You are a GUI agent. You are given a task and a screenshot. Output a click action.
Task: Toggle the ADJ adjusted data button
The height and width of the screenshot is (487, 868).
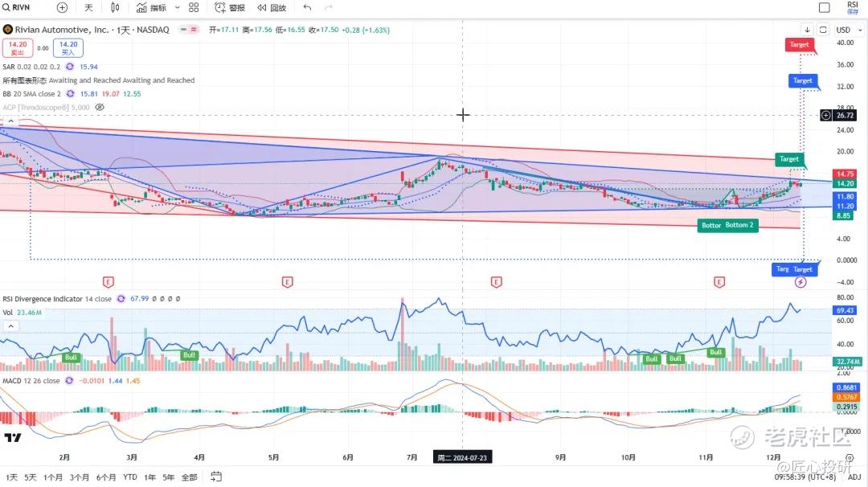[x=854, y=477]
